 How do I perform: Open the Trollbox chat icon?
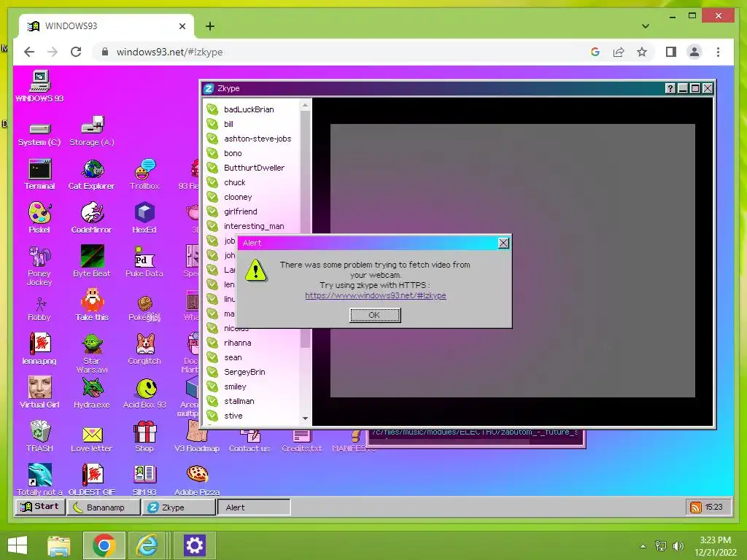(144, 175)
